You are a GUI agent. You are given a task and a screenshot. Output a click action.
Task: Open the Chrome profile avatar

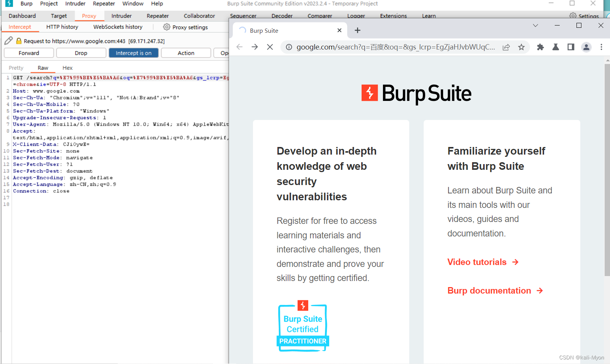point(586,47)
